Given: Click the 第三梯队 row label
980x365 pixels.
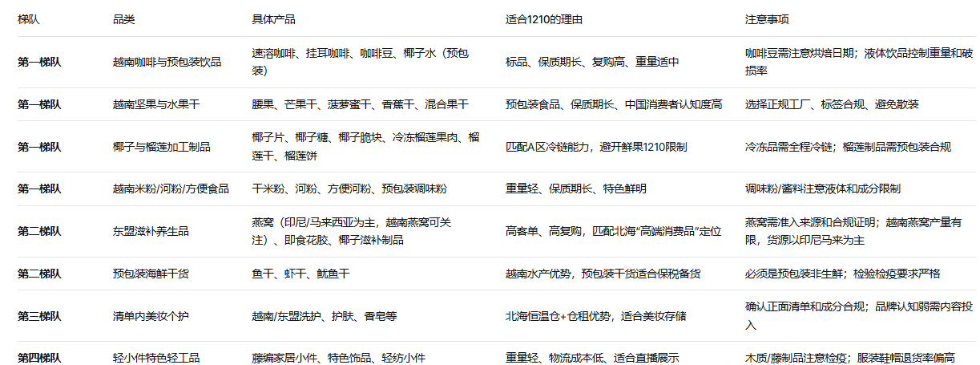Looking at the screenshot, I should click(x=39, y=316).
